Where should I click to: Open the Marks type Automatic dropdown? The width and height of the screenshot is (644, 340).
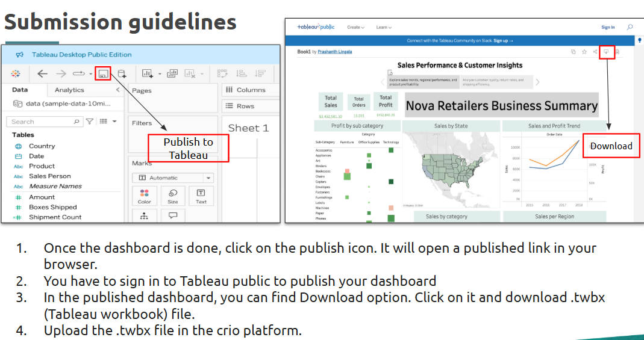173,178
